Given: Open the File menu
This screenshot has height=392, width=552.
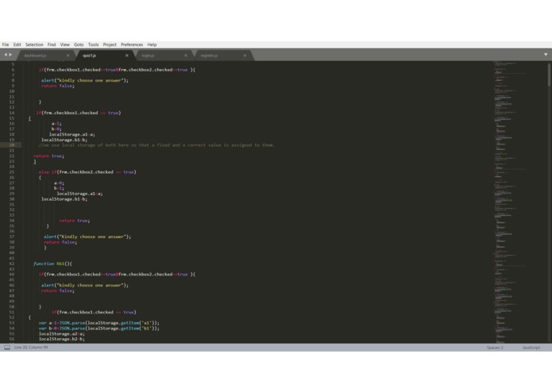Looking at the screenshot, I should [x=6, y=44].
